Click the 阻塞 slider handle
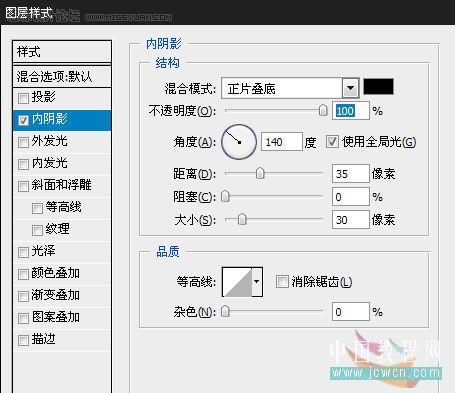This screenshot has width=455, height=393. pos(225,196)
